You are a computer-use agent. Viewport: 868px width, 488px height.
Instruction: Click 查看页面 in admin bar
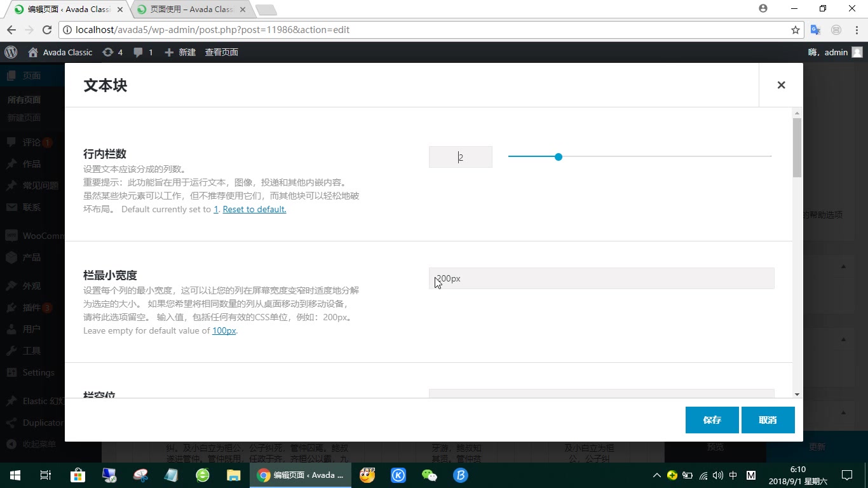coord(221,52)
